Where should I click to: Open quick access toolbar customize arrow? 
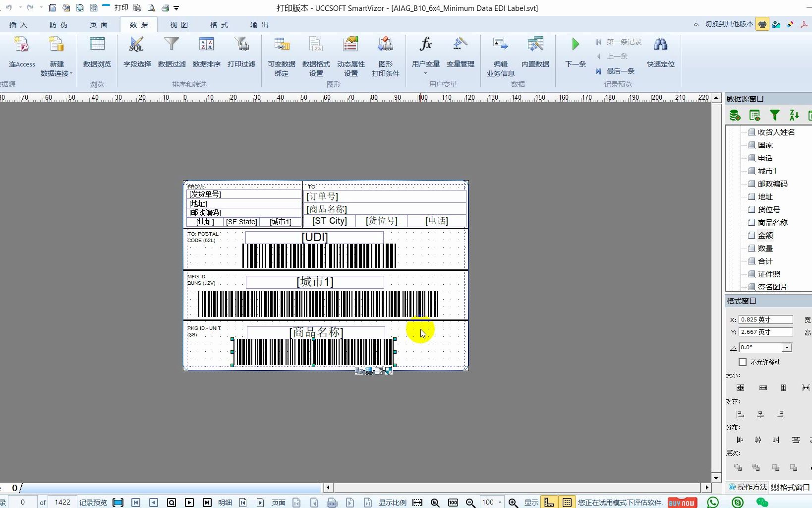tap(176, 8)
